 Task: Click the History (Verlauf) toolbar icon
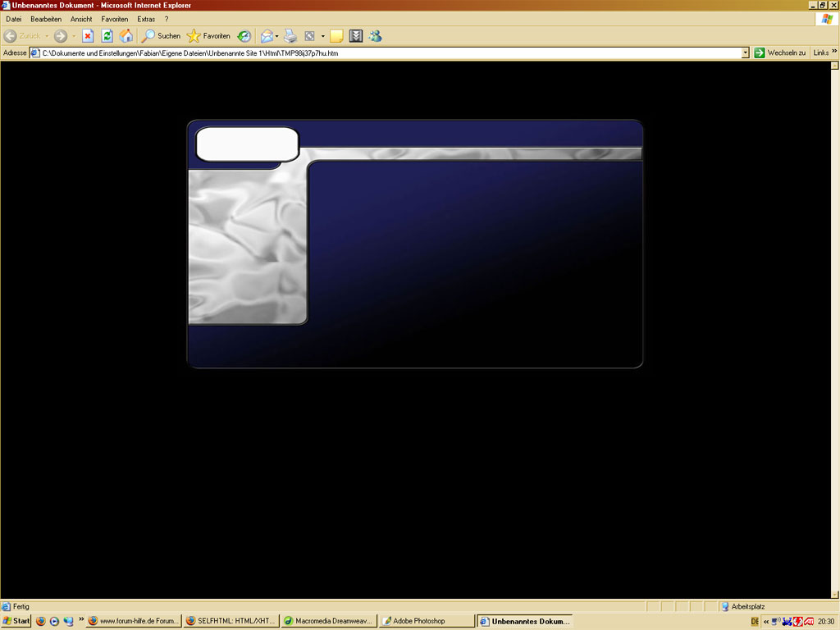[244, 36]
